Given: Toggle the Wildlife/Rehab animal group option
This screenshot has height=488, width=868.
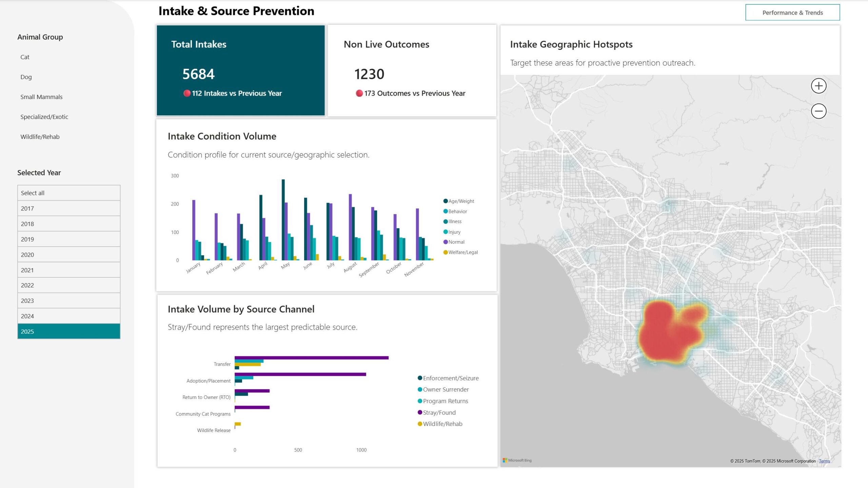Looking at the screenshot, I should click(40, 137).
